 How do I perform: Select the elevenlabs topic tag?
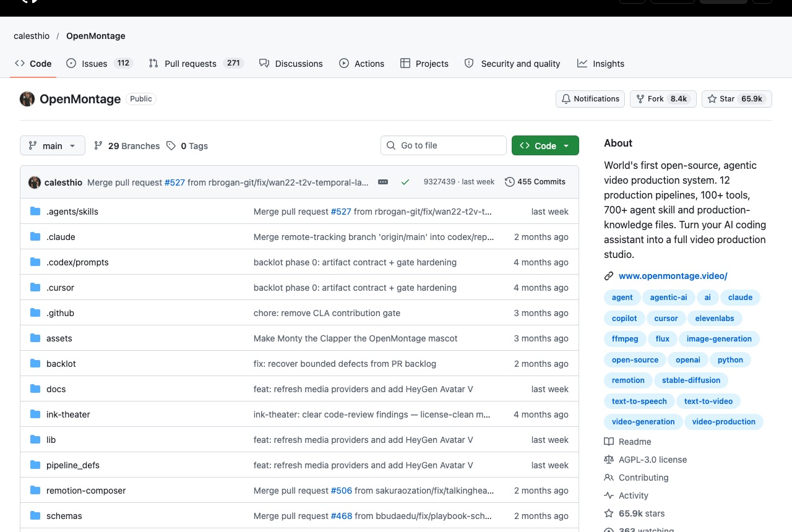pos(715,319)
